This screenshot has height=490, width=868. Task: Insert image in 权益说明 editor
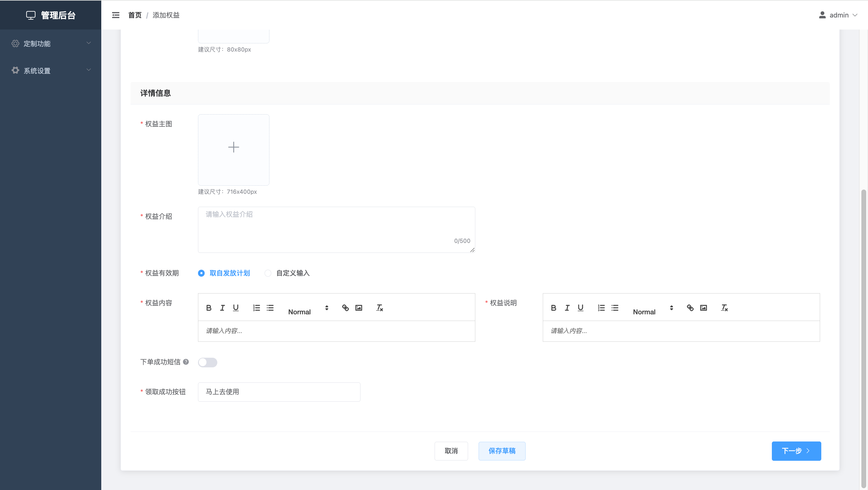[x=703, y=308]
